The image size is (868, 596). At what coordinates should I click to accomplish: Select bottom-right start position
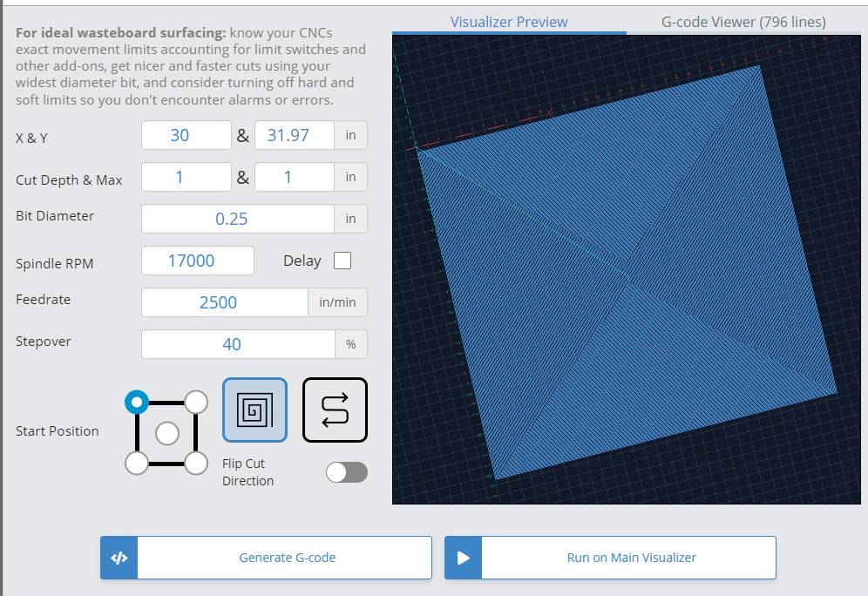pos(196,464)
